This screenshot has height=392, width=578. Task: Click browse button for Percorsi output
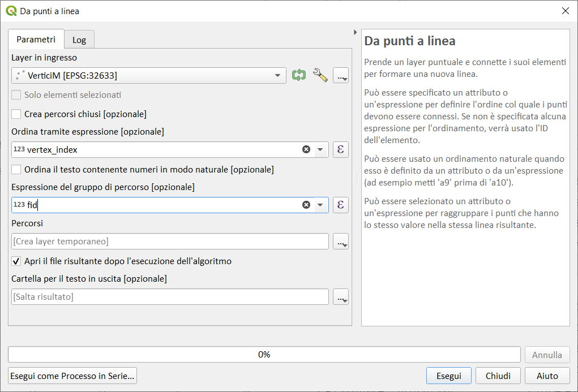tap(341, 242)
